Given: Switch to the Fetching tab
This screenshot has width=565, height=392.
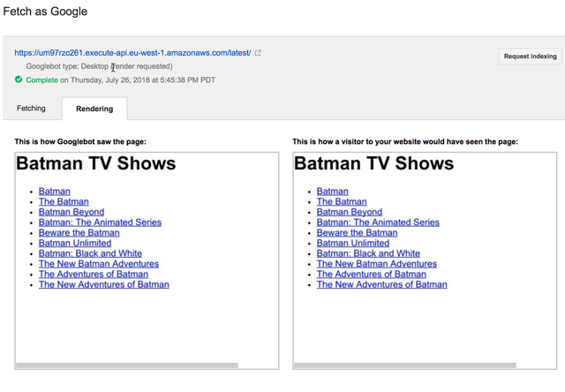Looking at the screenshot, I should [31, 109].
